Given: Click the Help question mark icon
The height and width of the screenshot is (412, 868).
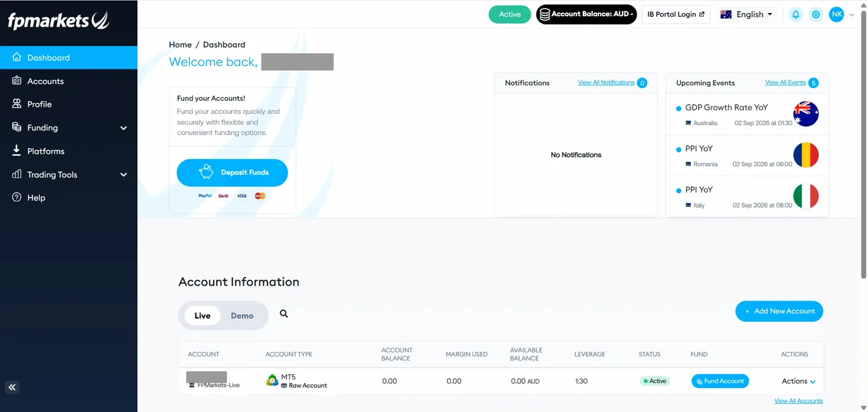Looking at the screenshot, I should click(17, 198).
